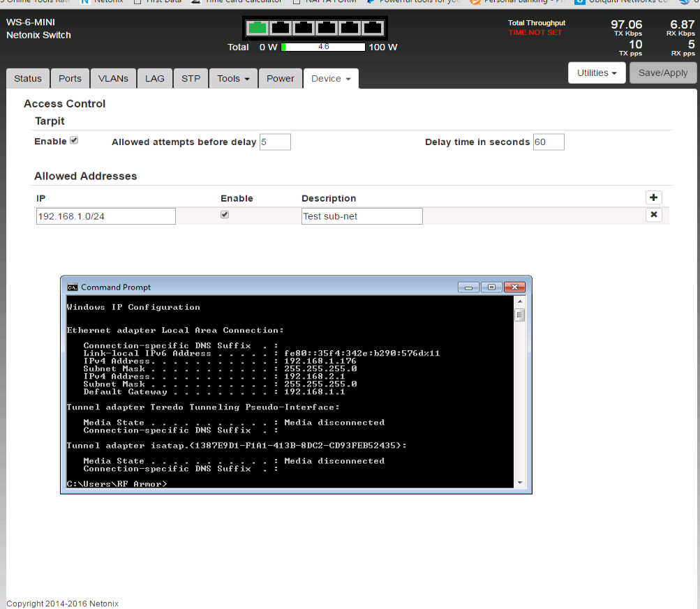This screenshot has height=609, width=700.
Task: Switch to the VLANs tab
Action: pos(113,79)
